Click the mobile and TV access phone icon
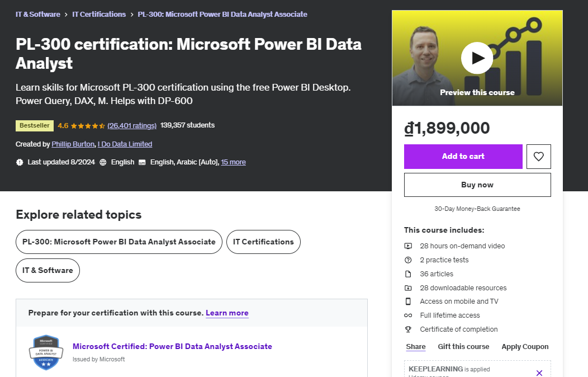588x377 pixels. 410,301
